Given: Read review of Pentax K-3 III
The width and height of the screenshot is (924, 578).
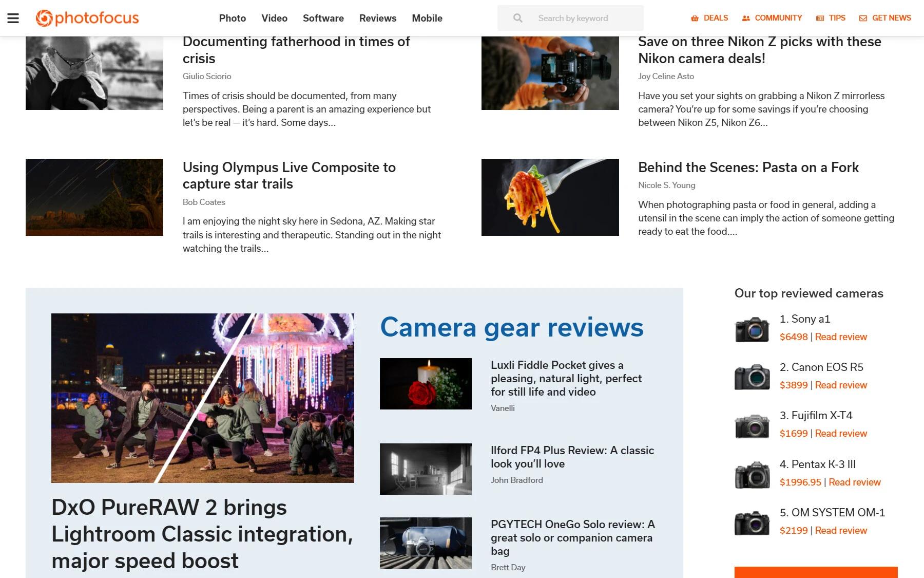Looking at the screenshot, I should point(855,482).
